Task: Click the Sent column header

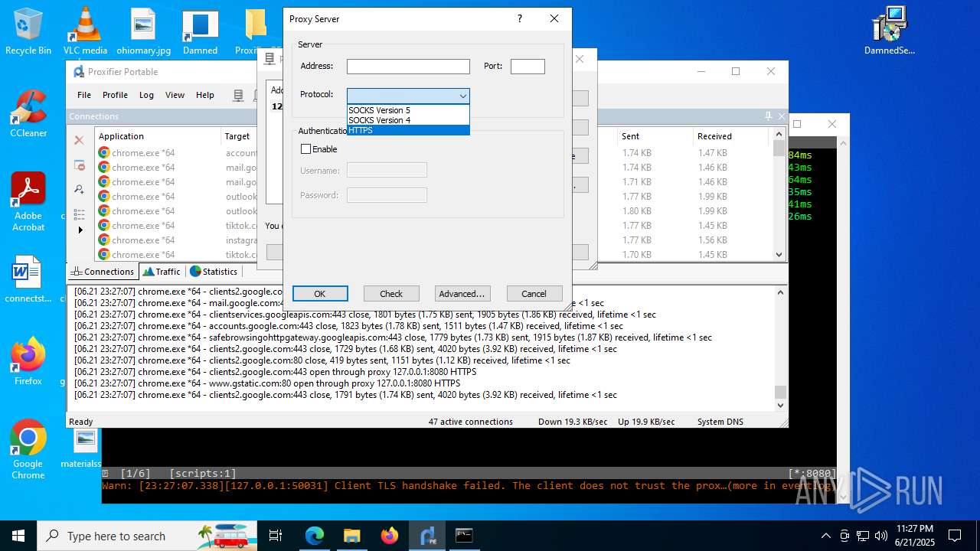Action: pyautogui.click(x=655, y=136)
